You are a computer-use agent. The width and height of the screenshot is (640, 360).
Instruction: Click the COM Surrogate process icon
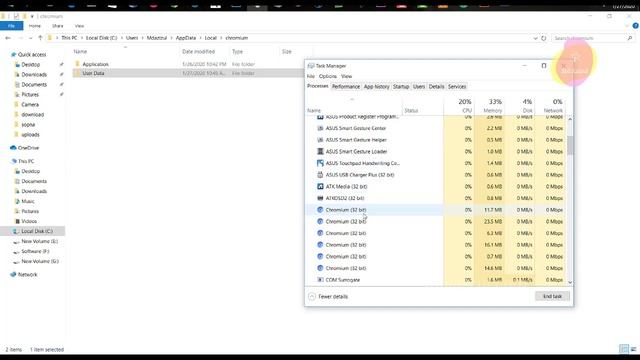click(320, 280)
